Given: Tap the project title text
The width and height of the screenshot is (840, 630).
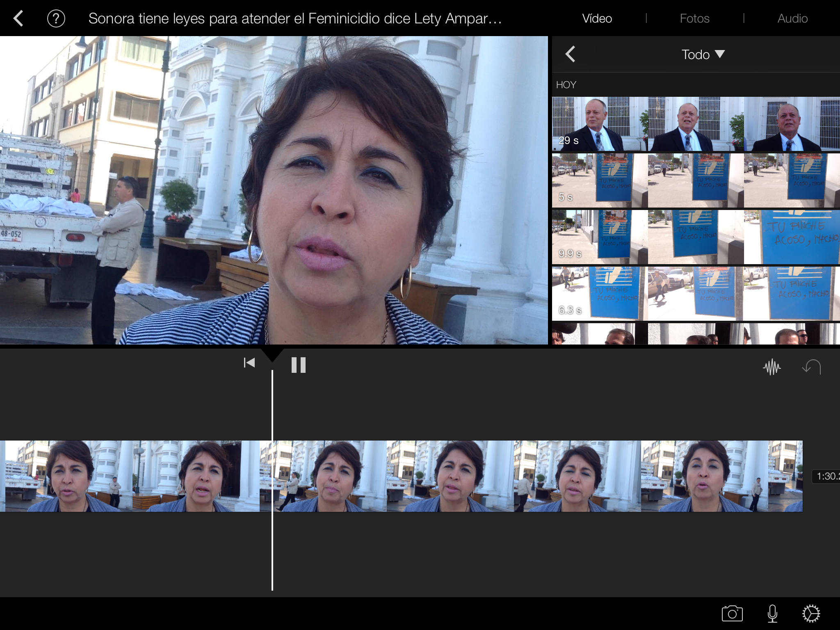Looking at the screenshot, I should pos(294,18).
